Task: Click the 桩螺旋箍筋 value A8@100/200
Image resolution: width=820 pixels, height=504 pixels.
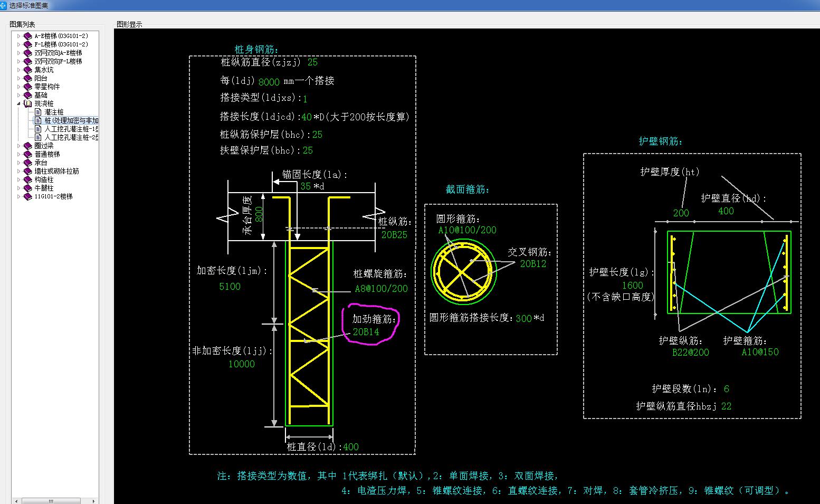Action: (381, 289)
